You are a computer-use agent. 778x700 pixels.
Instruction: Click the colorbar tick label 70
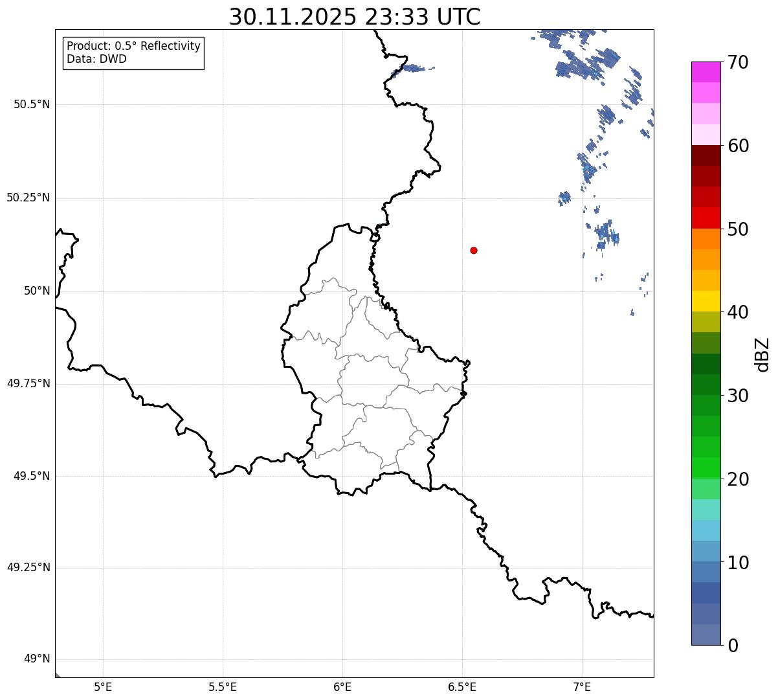click(x=738, y=62)
